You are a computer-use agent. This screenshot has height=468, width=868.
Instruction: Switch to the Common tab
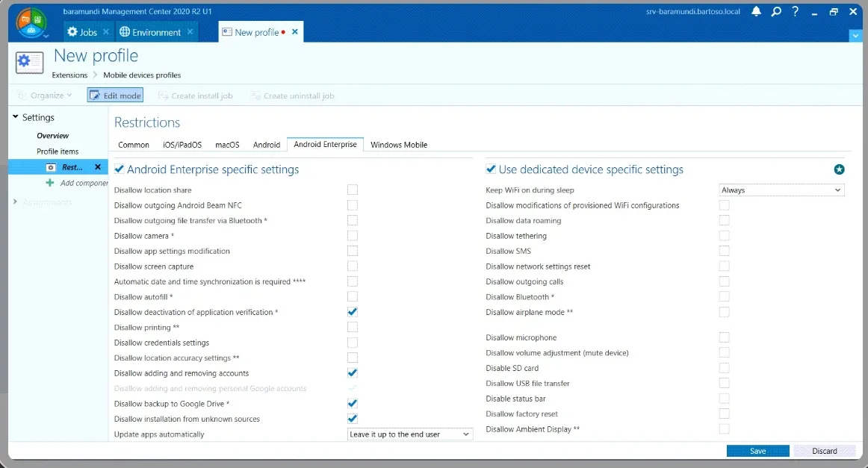pyautogui.click(x=134, y=145)
